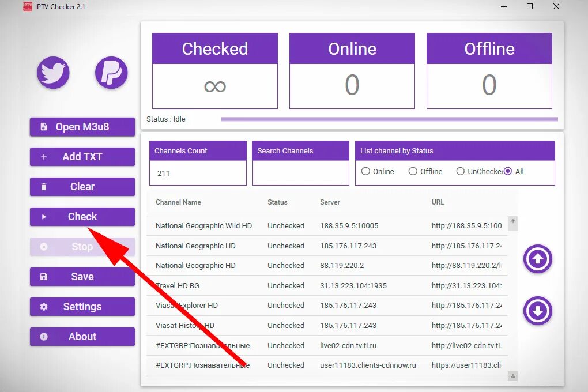Focus the Search Channels input field
The image size is (588, 392).
pyautogui.click(x=301, y=173)
